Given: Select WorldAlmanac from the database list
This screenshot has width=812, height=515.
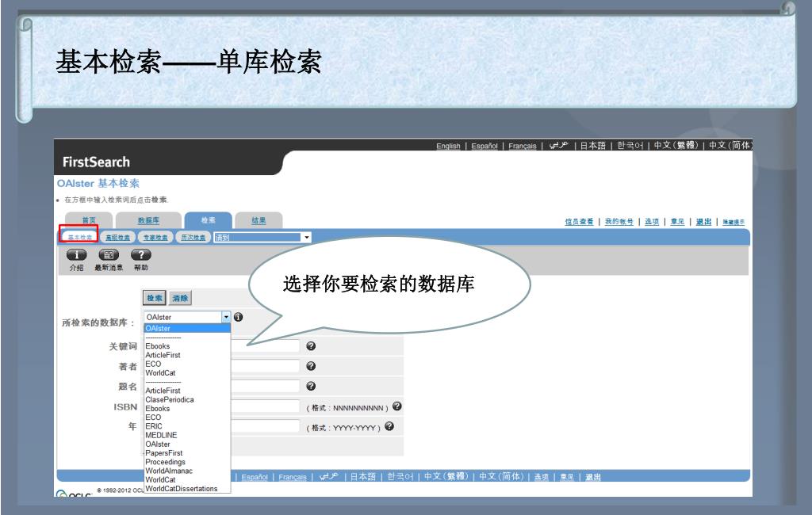Looking at the screenshot, I should point(169,471).
